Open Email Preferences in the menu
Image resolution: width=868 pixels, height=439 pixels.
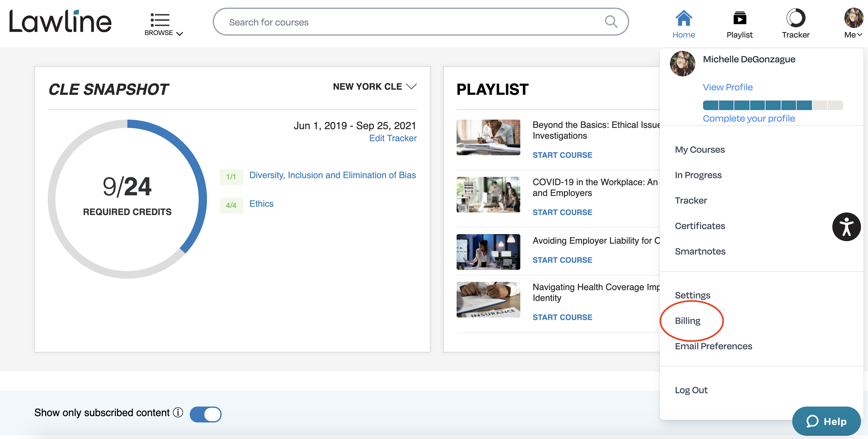pos(713,346)
